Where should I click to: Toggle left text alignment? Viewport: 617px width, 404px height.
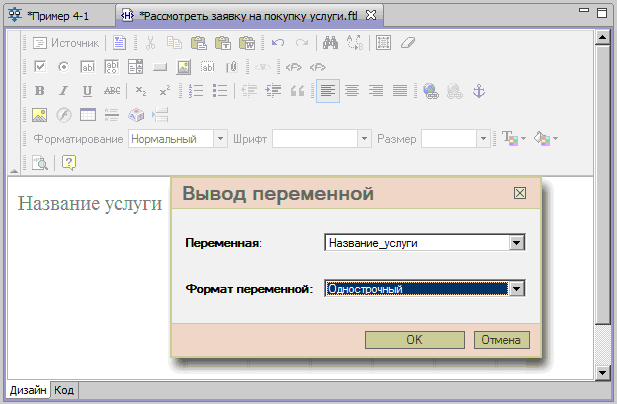pos(328,91)
